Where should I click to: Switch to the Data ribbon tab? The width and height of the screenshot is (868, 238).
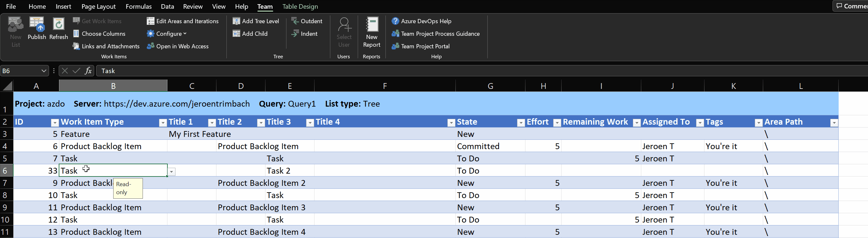click(167, 6)
